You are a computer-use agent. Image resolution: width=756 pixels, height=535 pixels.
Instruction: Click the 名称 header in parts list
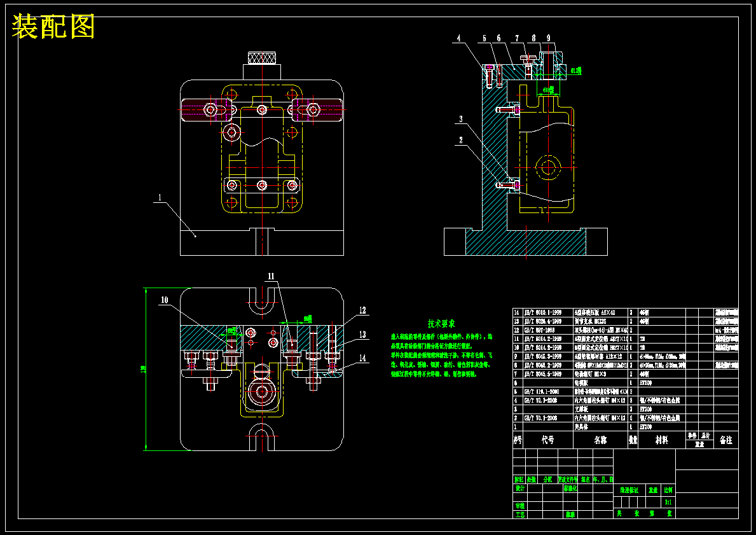(600, 440)
